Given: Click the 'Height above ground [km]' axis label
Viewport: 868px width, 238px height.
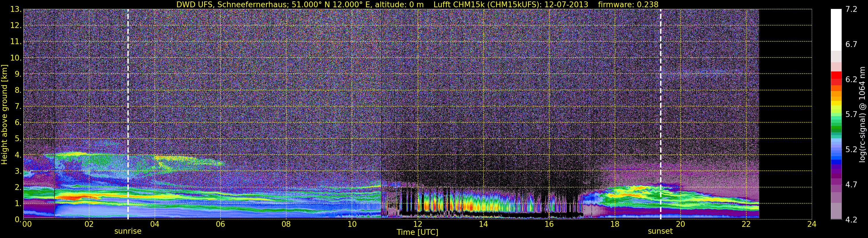Looking at the screenshot, I should click(x=4, y=115).
